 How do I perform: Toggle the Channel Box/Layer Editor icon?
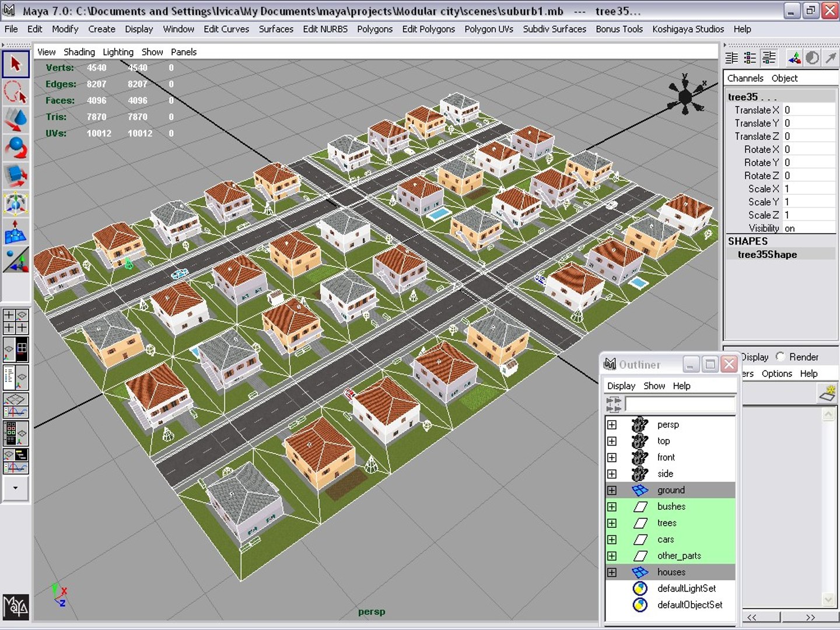pyautogui.click(x=769, y=58)
